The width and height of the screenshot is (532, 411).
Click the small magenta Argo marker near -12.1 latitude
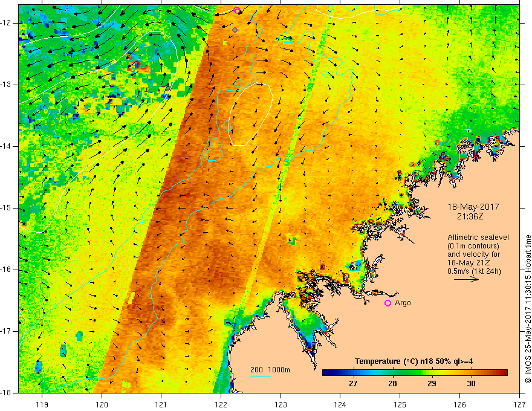[235, 30]
